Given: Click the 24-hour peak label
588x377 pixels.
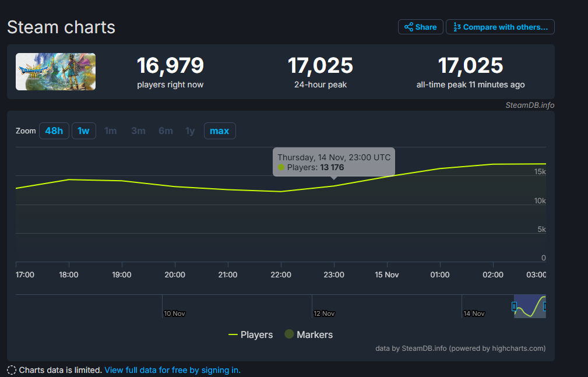Looking at the screenshot, I should [321, 84].
